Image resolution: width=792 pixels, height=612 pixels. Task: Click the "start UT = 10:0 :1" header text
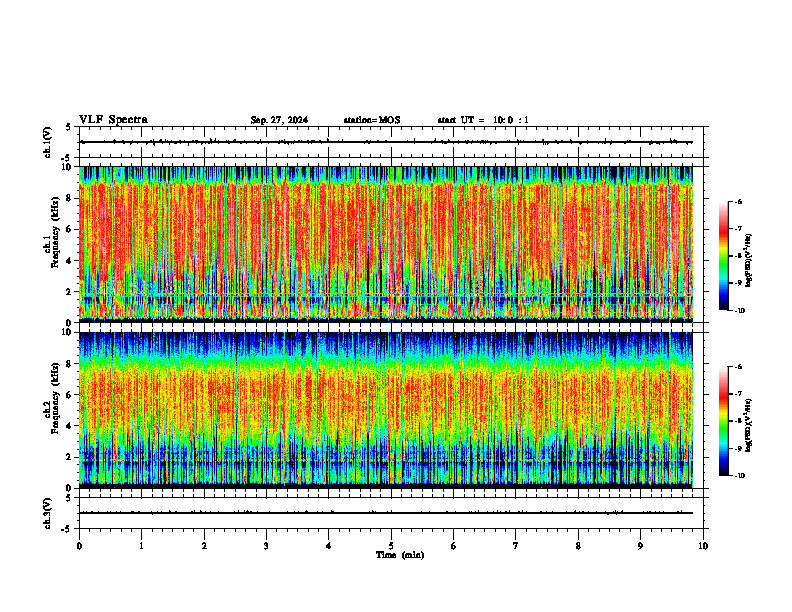(x=483, y=120)
